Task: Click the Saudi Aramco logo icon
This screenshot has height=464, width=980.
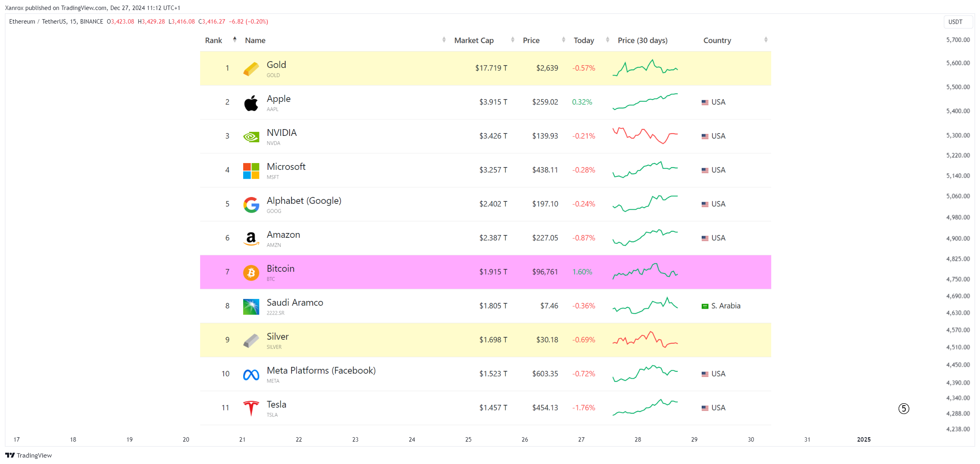Action: (251, 307)
